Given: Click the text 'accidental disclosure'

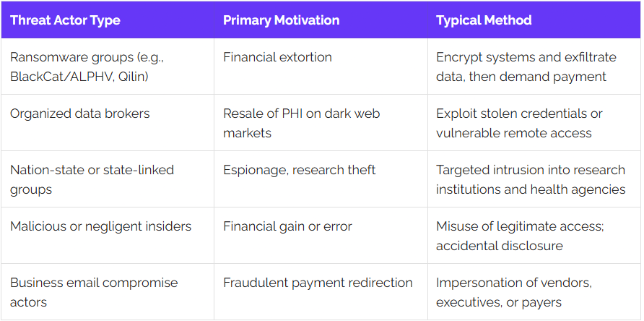Looking at the screenshot, I should [500, 246].
